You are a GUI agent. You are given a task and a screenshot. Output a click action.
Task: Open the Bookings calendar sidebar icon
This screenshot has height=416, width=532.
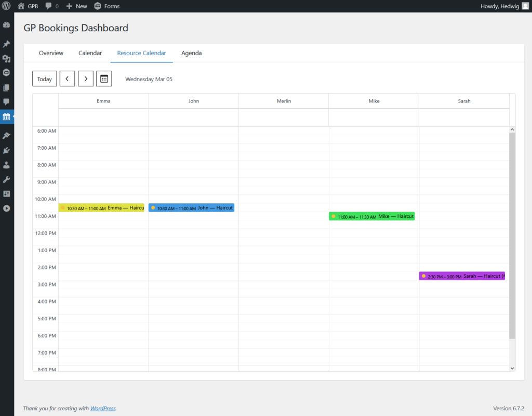coord(6,117)
